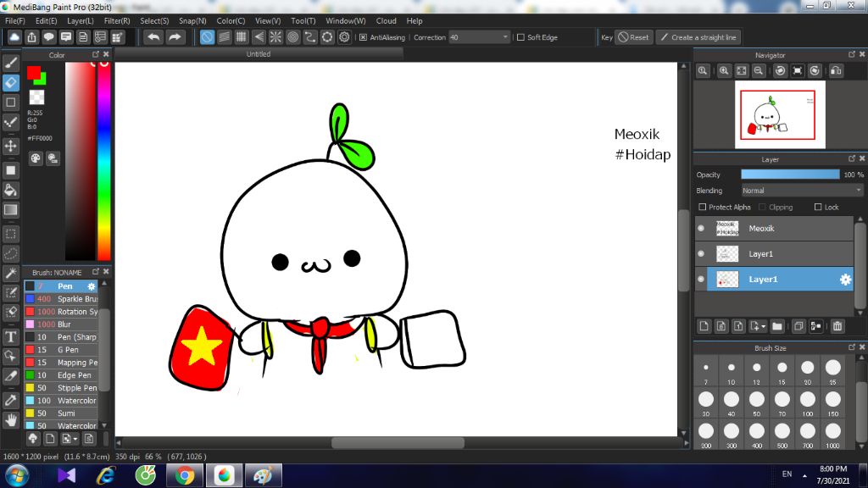Choose the Watercolor 100 brush
Viewport: 868px width, 488px height.
[61, 401]
